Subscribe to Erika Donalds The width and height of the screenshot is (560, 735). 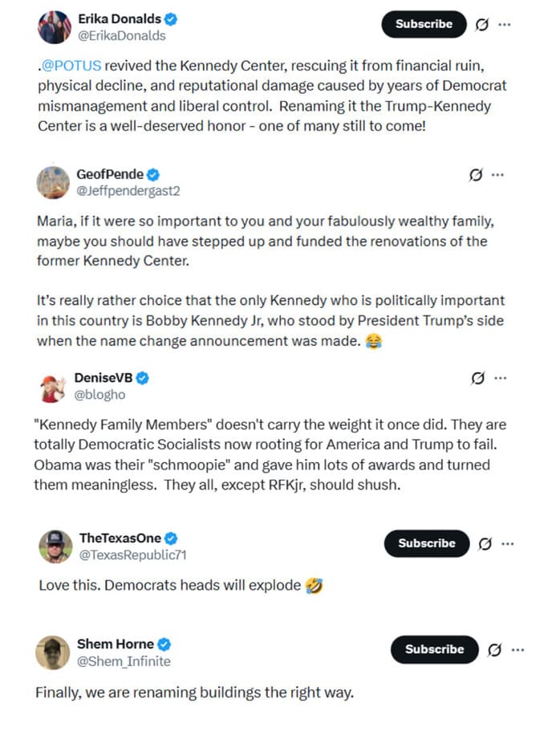(x=423, y=25)
